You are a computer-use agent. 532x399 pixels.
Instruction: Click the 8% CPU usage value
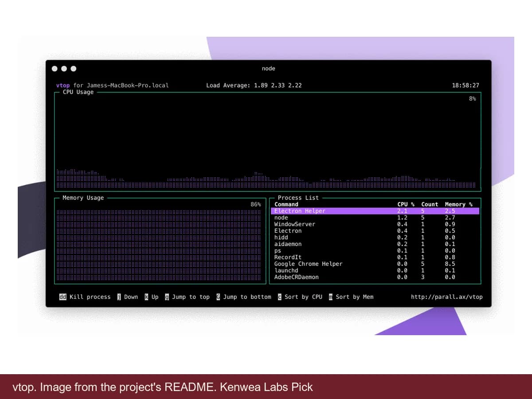[x=473, y=98]
